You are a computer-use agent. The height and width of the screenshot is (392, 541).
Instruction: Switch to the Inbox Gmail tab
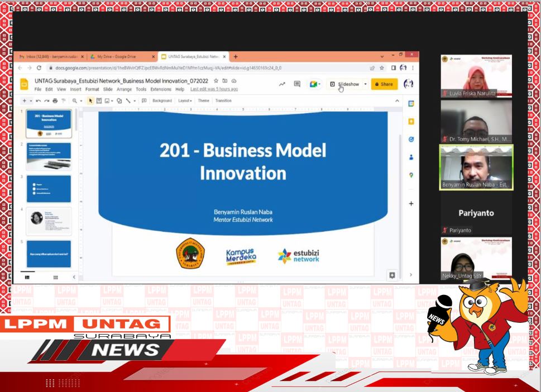[x=51, y=56]
